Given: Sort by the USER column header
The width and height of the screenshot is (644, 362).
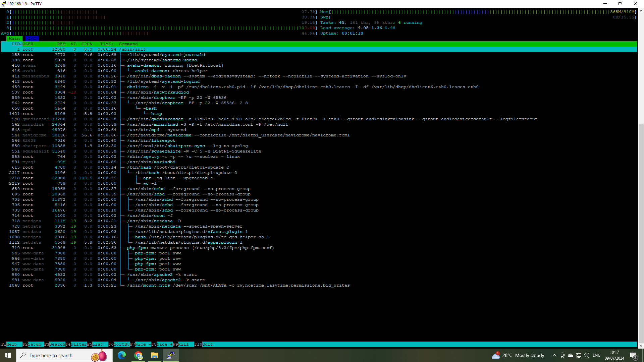Looking at the screenshot, I should click(28, 44).
